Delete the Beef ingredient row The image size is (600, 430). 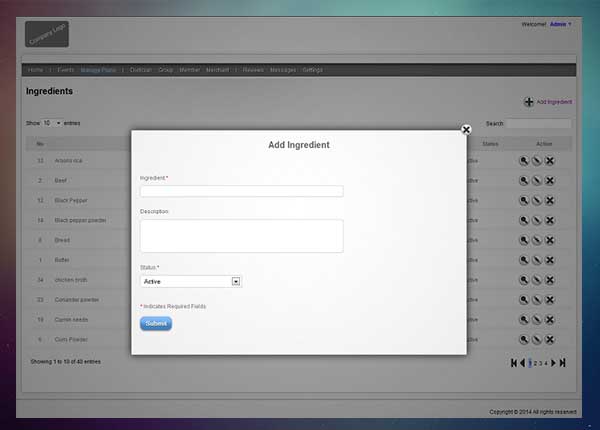549,181
